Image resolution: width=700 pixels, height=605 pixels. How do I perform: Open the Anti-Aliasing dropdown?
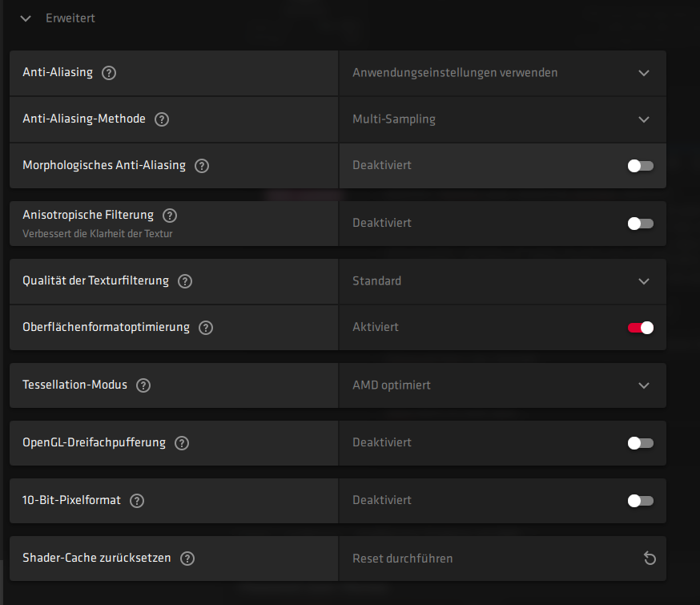(x=502, y=73)
